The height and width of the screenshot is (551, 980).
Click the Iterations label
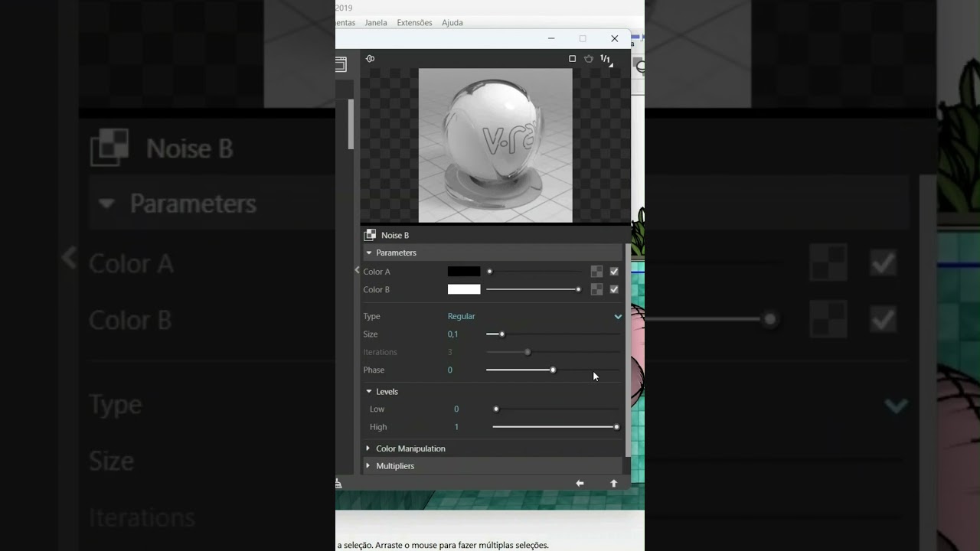pyautogui.click(x=380, y=352)
